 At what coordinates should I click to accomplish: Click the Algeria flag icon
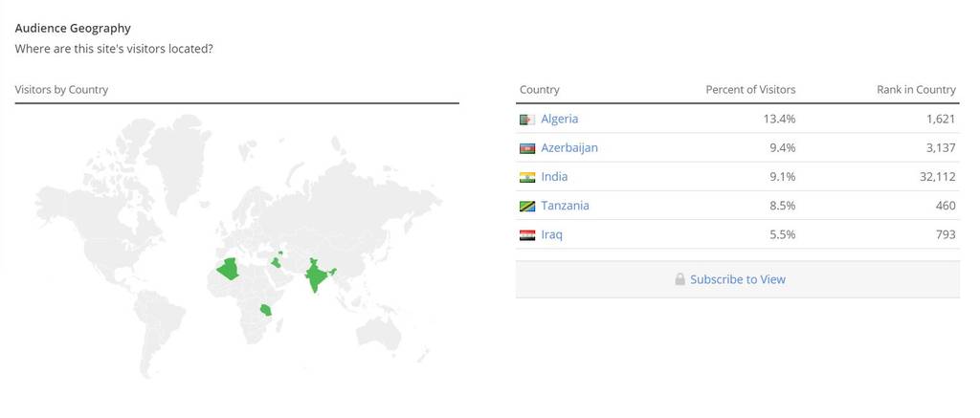(527, 120)
